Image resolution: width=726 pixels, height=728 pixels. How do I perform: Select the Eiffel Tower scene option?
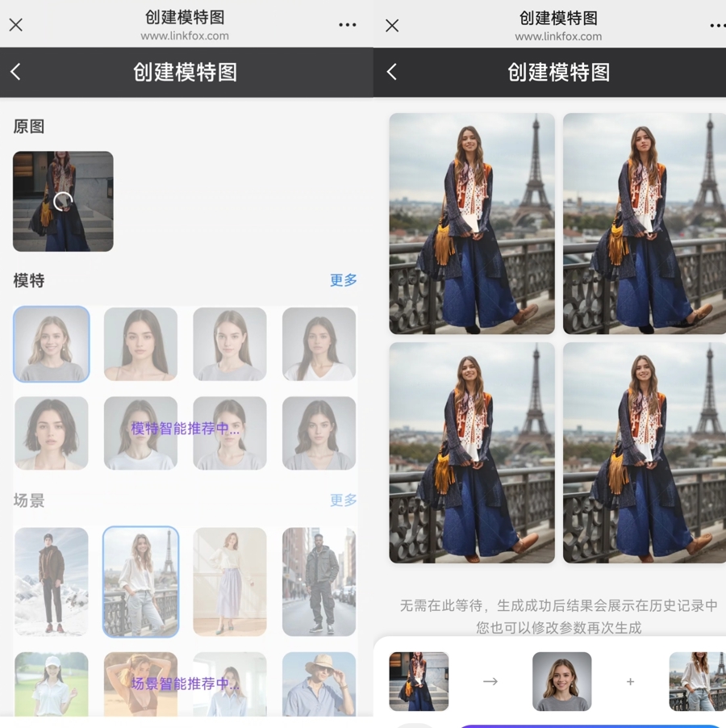tap(141, 581)
